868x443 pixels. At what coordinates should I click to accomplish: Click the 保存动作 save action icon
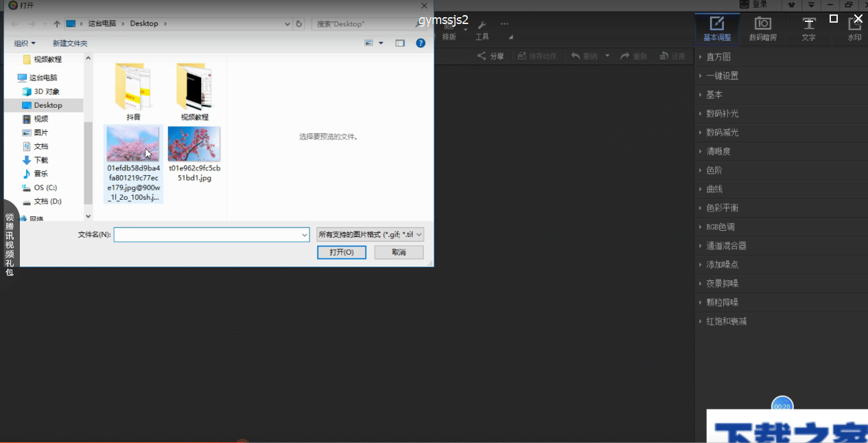point(521,56)
